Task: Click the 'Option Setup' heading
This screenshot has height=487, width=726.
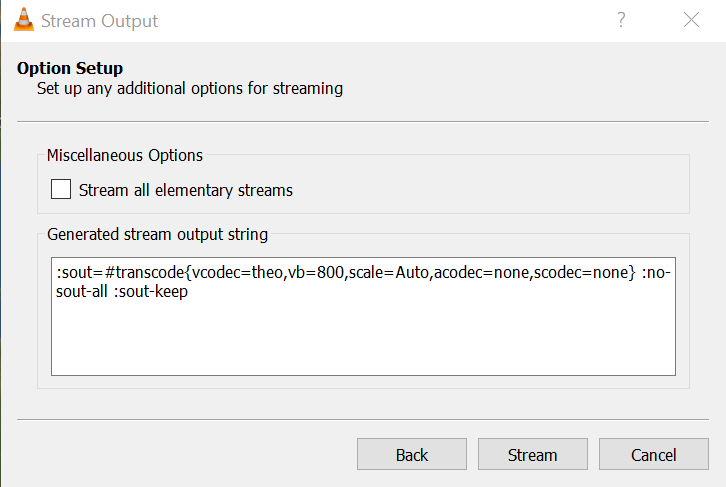Action: click(x=70, y=68)
